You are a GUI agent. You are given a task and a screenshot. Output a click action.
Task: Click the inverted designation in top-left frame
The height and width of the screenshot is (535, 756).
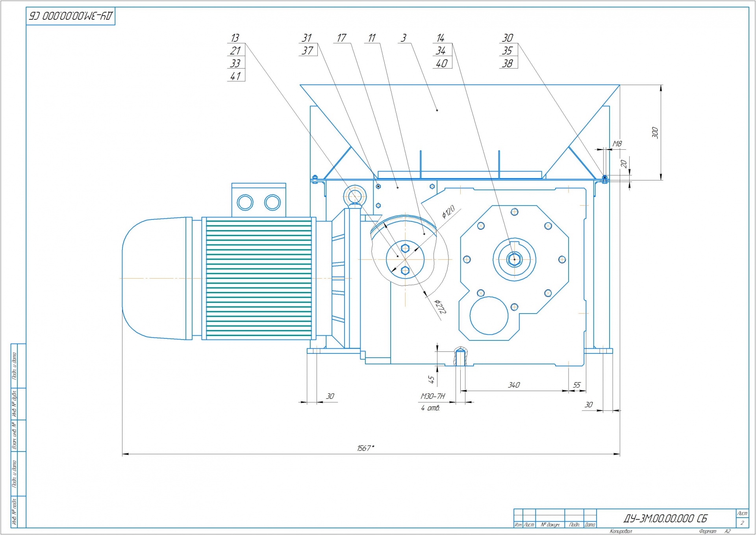pyautogui.click(x=71, y=16)
